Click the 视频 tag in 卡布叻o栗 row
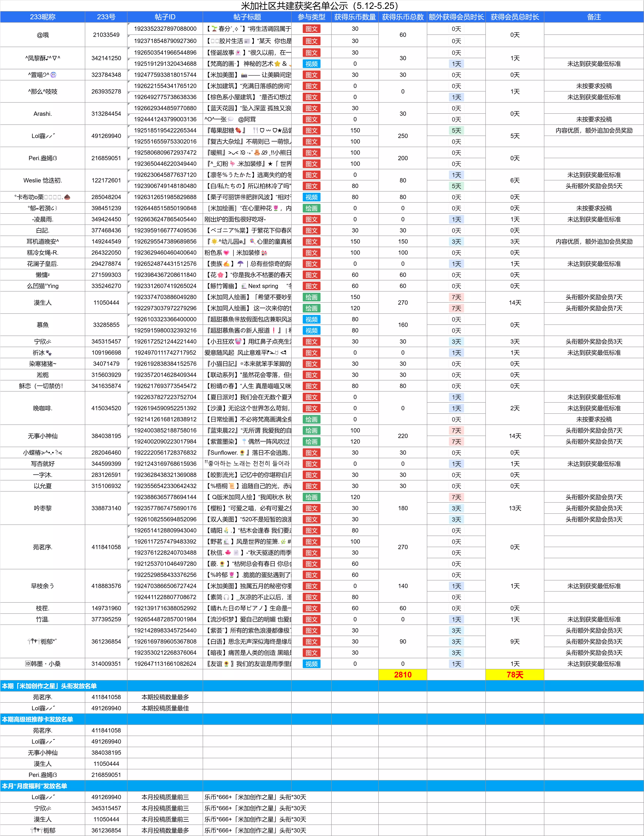The height and width of the screenshot is (836, 644). point(311,197)
